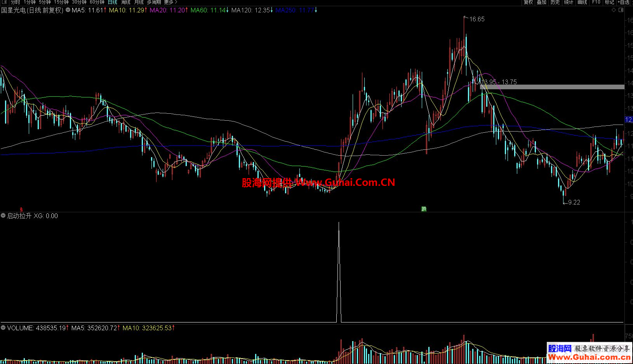
Task: Select the 月线 monthly period tab
Action: [139, 2]
